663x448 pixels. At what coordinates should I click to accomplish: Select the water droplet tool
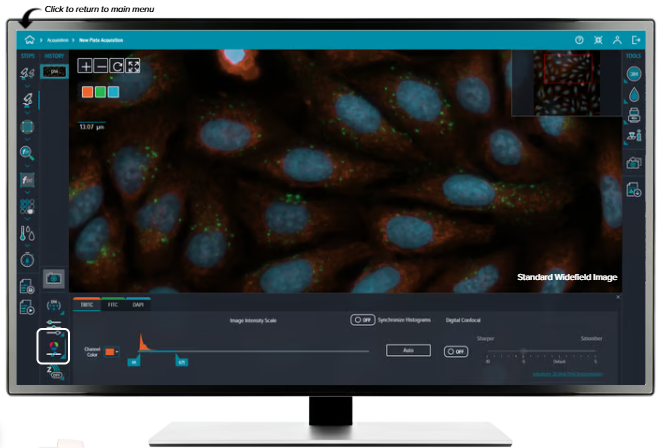click(x=634, y=95)
